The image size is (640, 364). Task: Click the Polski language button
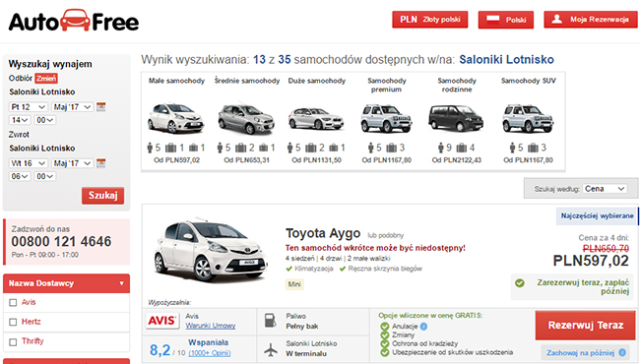(506, 20)
